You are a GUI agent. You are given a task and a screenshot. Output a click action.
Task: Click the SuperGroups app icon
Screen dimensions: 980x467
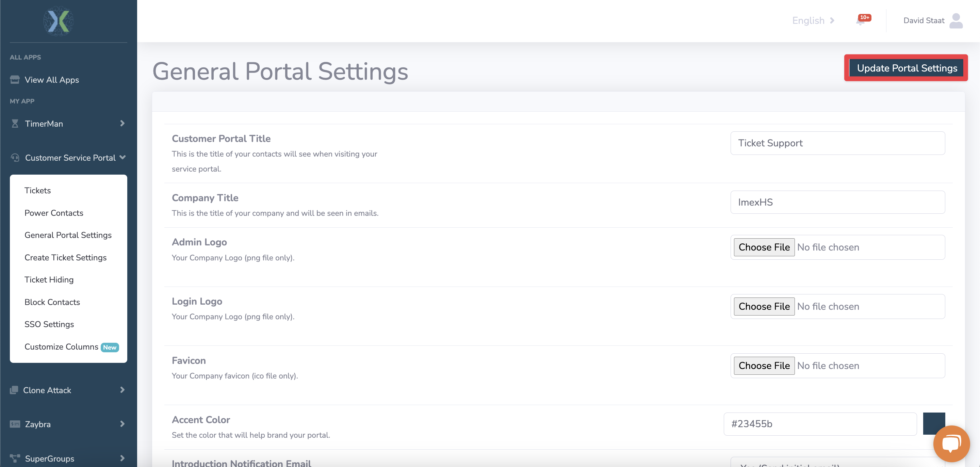(x=14, y=457)
